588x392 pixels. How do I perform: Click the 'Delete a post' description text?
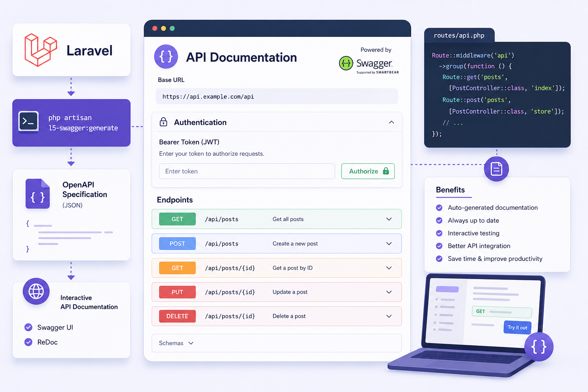(x=289, y=316)
